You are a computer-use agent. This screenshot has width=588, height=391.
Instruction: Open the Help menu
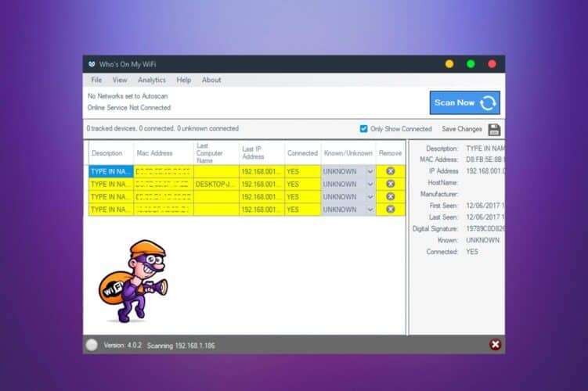183,80
